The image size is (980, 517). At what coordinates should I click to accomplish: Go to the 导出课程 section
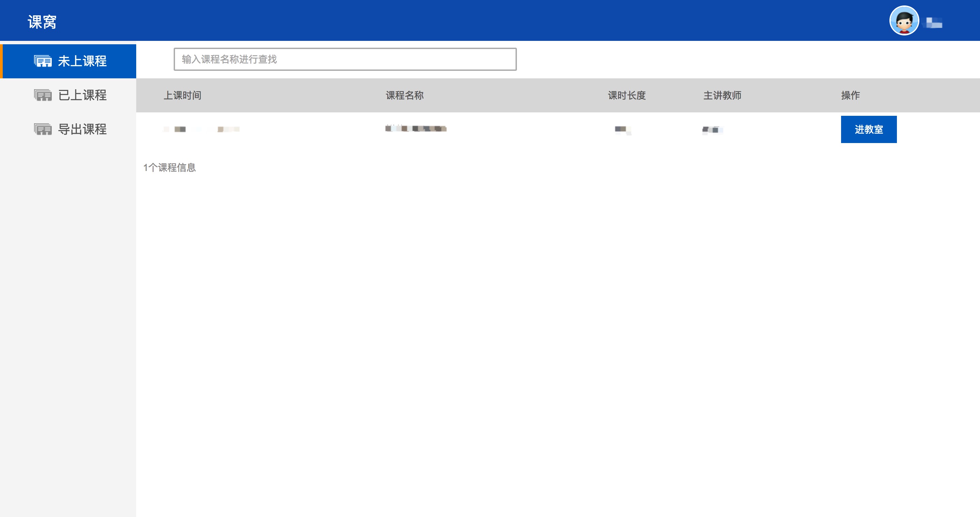[x=82, y=129]
